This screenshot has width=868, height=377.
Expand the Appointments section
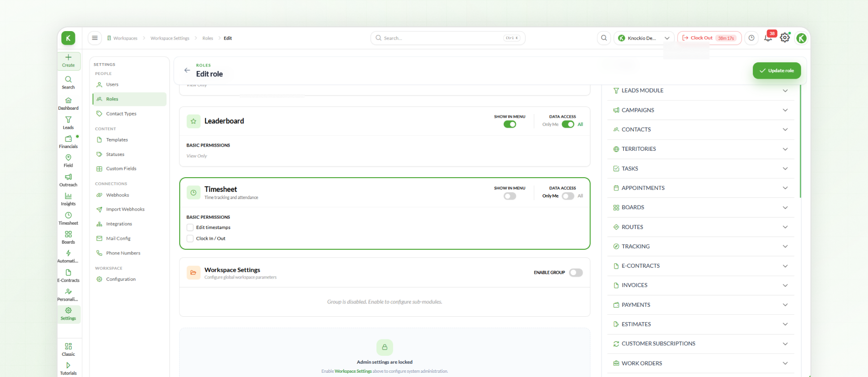tap(701, 188)
